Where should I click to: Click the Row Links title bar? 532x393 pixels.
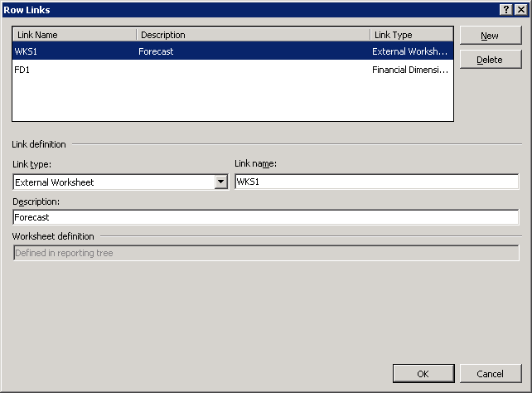[249, 8]
